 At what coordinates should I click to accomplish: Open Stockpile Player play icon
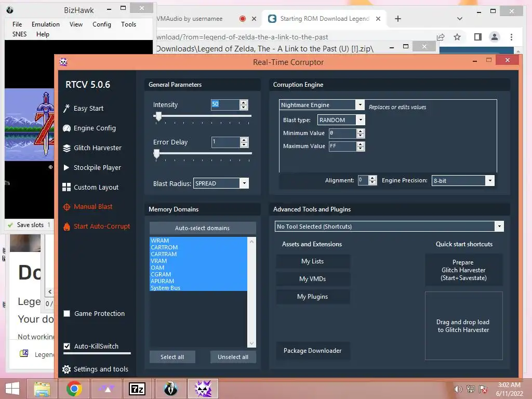click(x=66, y=168)
